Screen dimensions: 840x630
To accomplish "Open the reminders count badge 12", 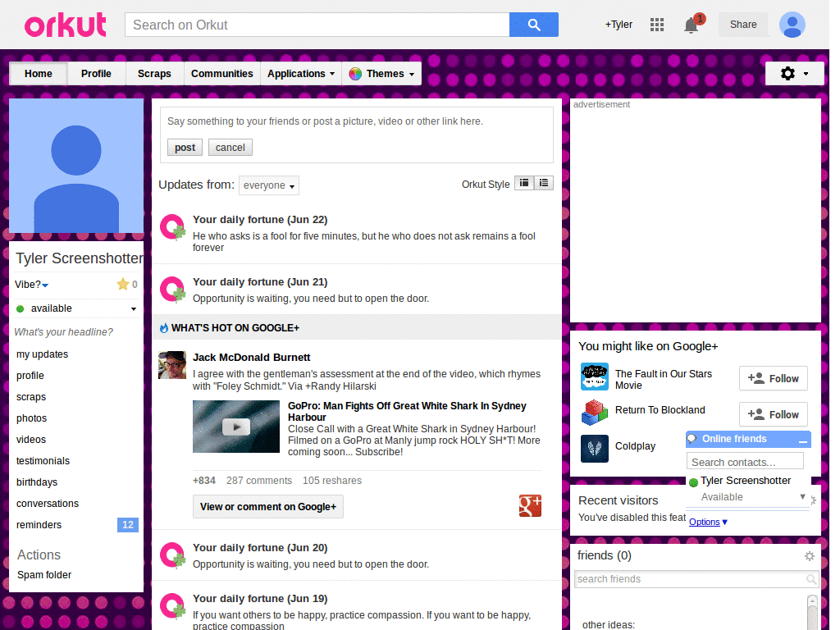I will (127, 525).
